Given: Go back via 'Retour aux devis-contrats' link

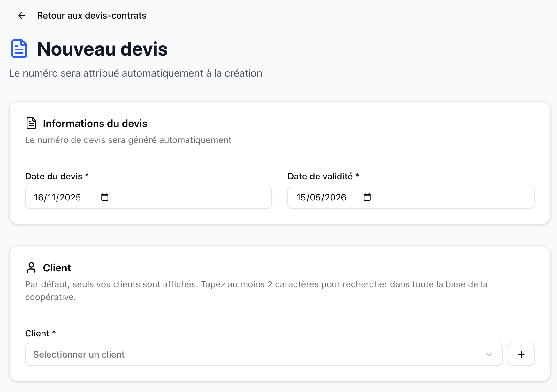Looking at the screenshot, I should (91, 15).
